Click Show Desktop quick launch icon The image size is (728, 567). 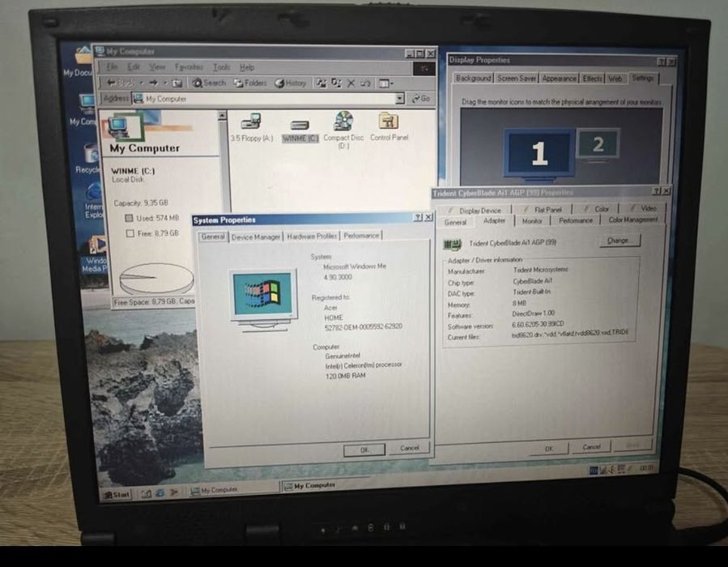(147, 493)
